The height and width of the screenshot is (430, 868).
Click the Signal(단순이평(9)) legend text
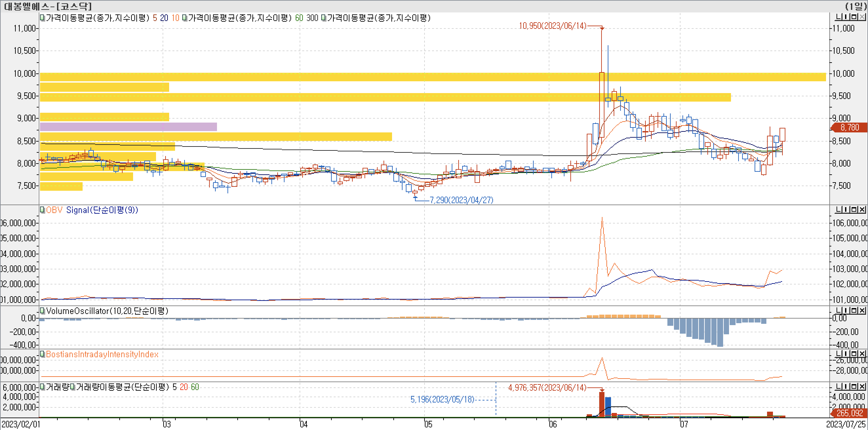point(102,210)
